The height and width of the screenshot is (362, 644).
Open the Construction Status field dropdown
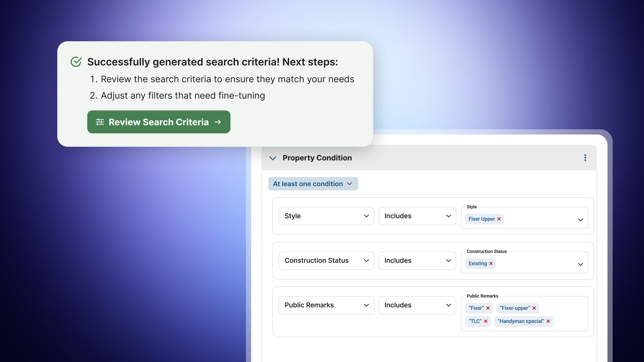pyautogui.click(x=326, y=260)
